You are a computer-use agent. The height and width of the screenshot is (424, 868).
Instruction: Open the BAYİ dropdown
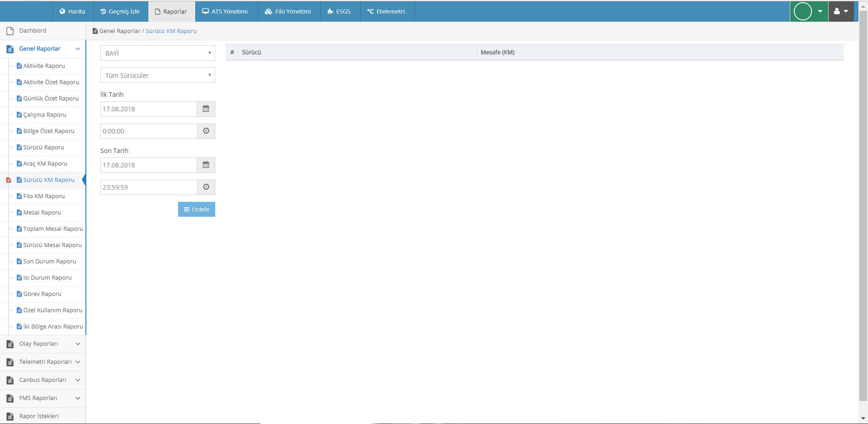[157, 53]
